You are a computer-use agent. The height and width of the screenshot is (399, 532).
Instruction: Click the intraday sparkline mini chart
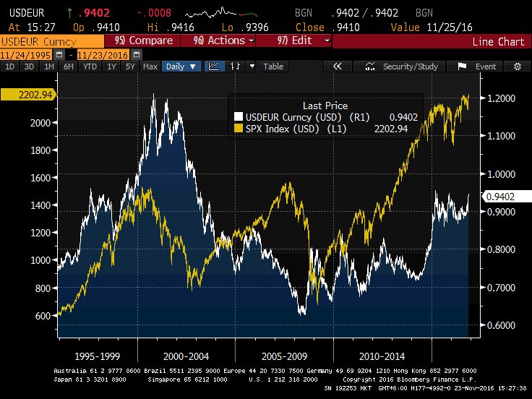[222, 13]
